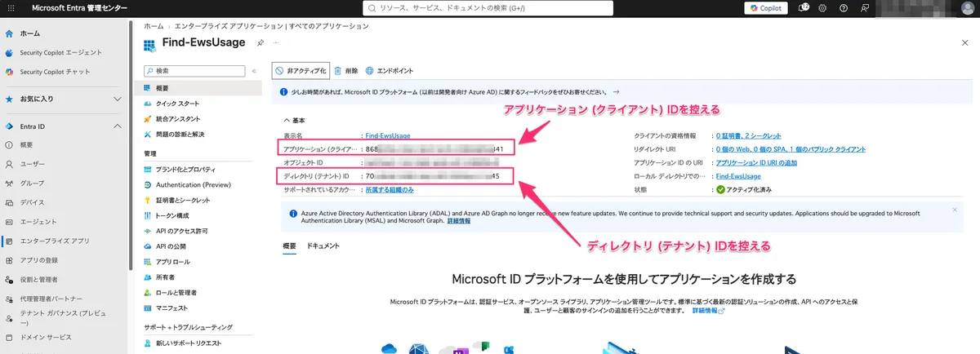Image resolution: width=980 pixels, height=354 pixels.
Task: Open the Find-EwsUsage 表示名 link
Action: click(388, 135)
